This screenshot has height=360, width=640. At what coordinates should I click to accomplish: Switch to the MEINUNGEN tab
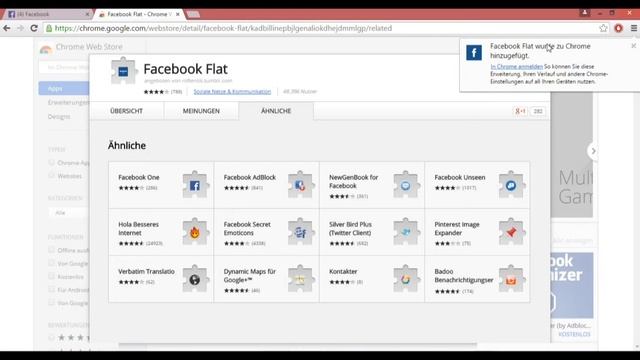pyautogui.click(x=201, y=111)
